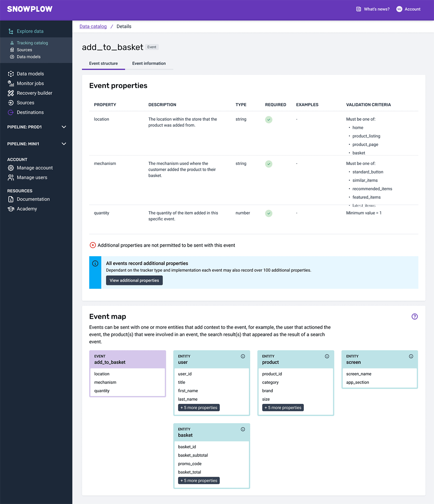Click info icon on basket entity card
The width and height of the screenshot is (434, 504).
tap(243, 429)
